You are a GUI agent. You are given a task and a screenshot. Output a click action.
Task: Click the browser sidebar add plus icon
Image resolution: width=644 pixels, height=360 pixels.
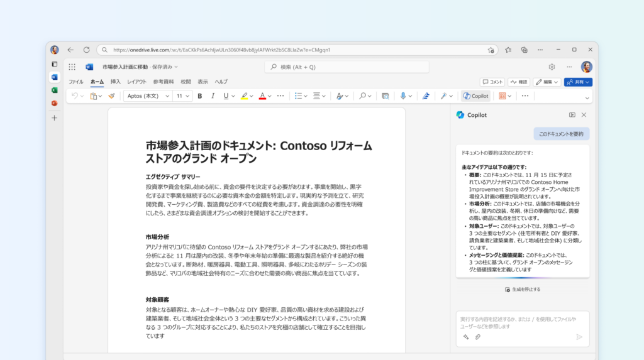click(x=54, y=118)
